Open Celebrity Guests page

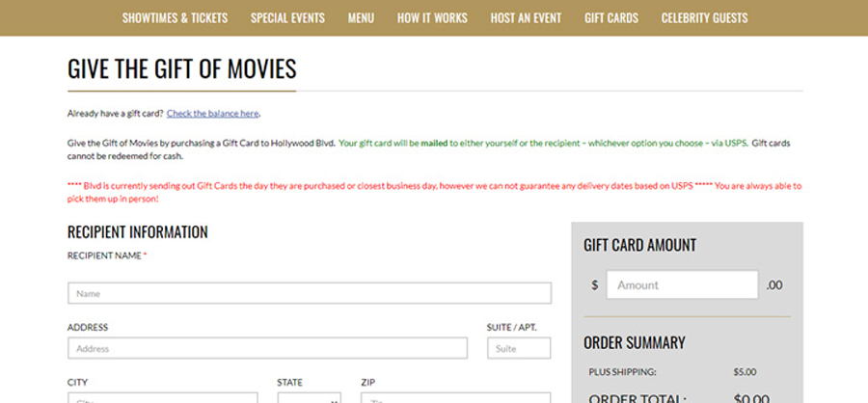point(704,17)
